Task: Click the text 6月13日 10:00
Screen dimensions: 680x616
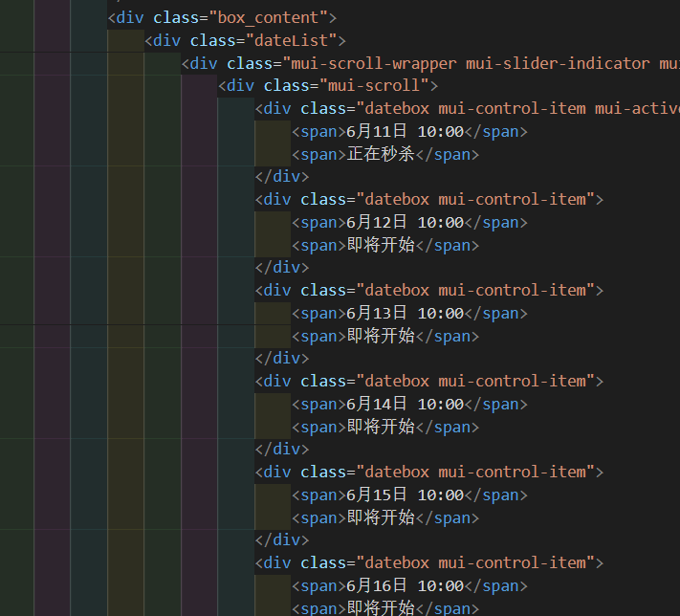Action: pyautogui.click(x=406, y=313)
